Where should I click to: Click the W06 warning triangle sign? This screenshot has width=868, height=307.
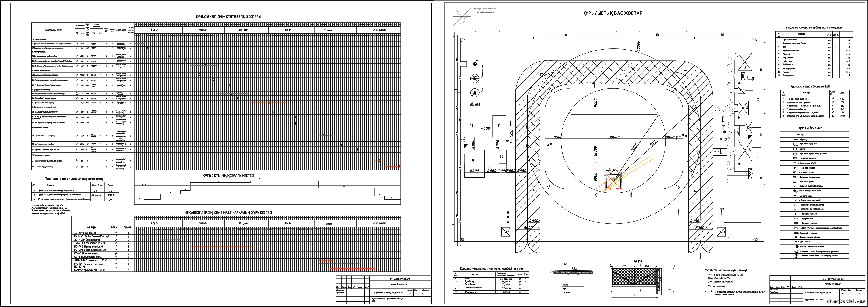pyautogui.click(x=472, y=104)
